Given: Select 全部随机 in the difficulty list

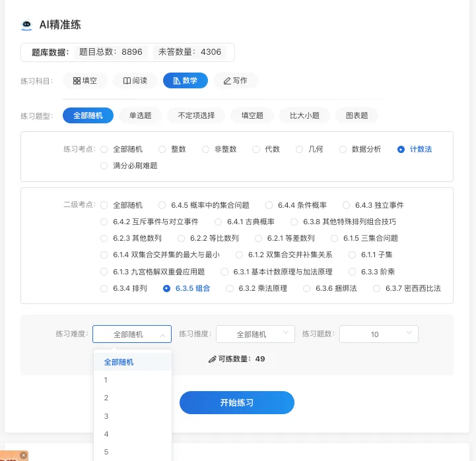Looking at the screenshot, I should (119, 362).
